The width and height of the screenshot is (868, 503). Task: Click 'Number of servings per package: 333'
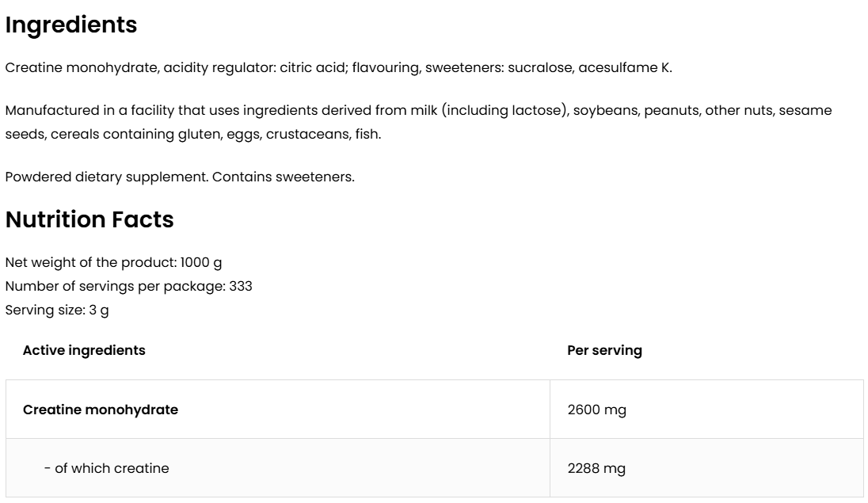(128, 287)
